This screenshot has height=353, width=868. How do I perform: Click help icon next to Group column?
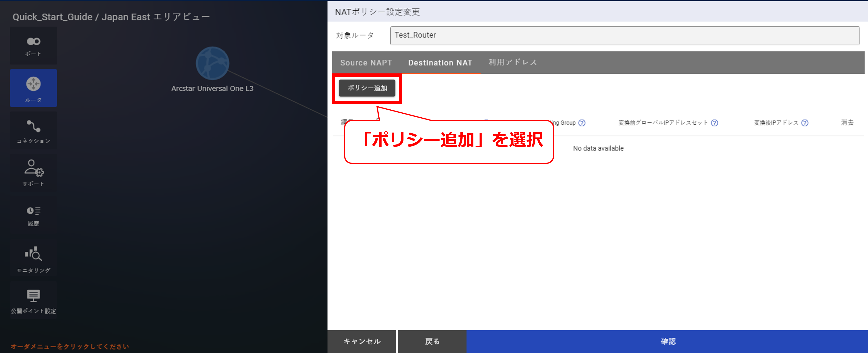click(582, 123)
